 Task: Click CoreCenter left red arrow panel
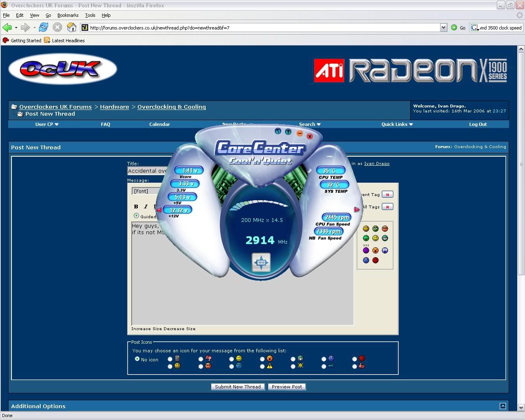click(159, 210)
